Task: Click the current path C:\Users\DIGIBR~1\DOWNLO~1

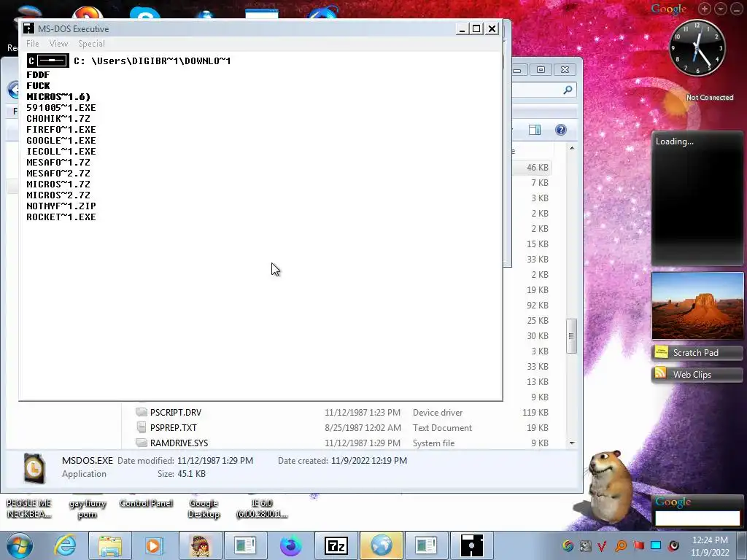Action: click(152, 61)
